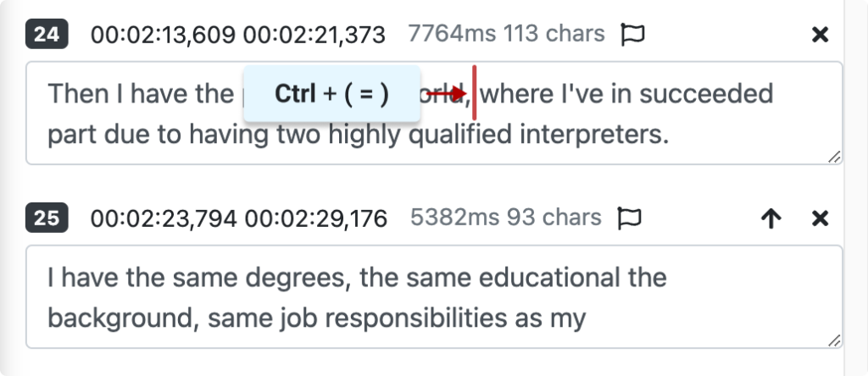Click the number badge 25
Image resolution: width=868 pixels, height=376 pixels.
pos(47,218)
